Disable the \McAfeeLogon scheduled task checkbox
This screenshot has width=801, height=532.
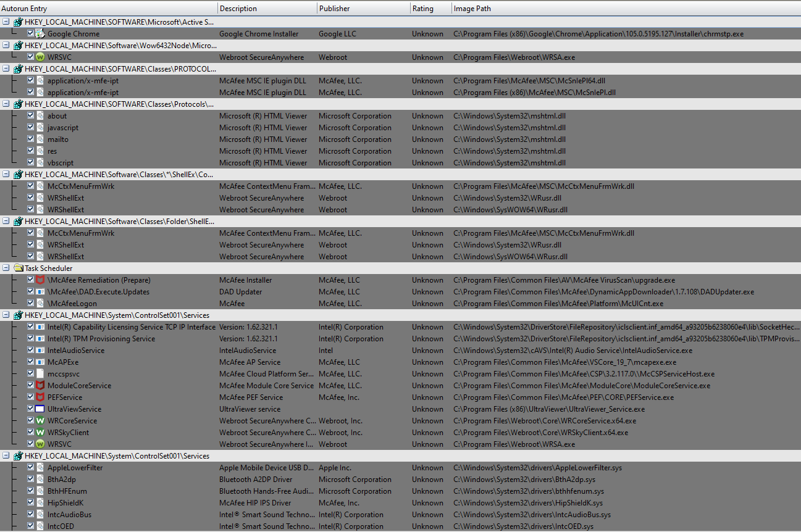(x=30, y=303)
